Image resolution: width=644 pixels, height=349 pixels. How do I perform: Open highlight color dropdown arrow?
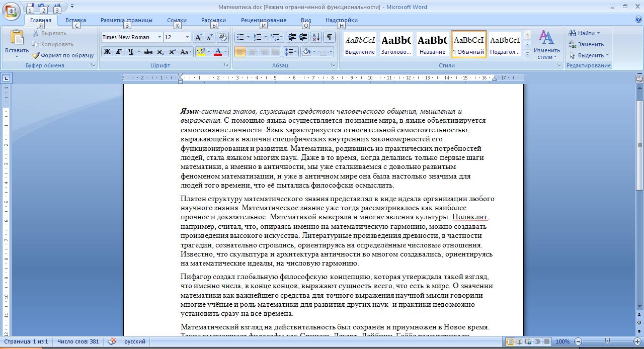(x=208, y=52)
